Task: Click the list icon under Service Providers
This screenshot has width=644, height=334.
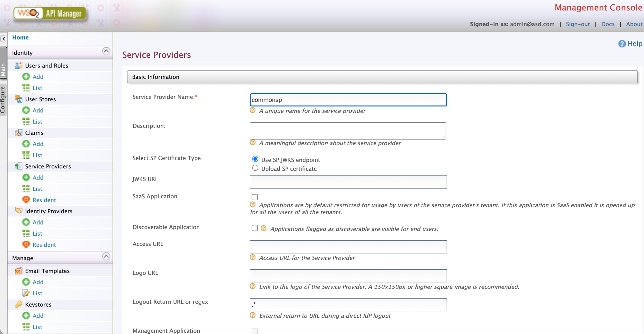Action: pyautogui.click(x=26, y=189)
